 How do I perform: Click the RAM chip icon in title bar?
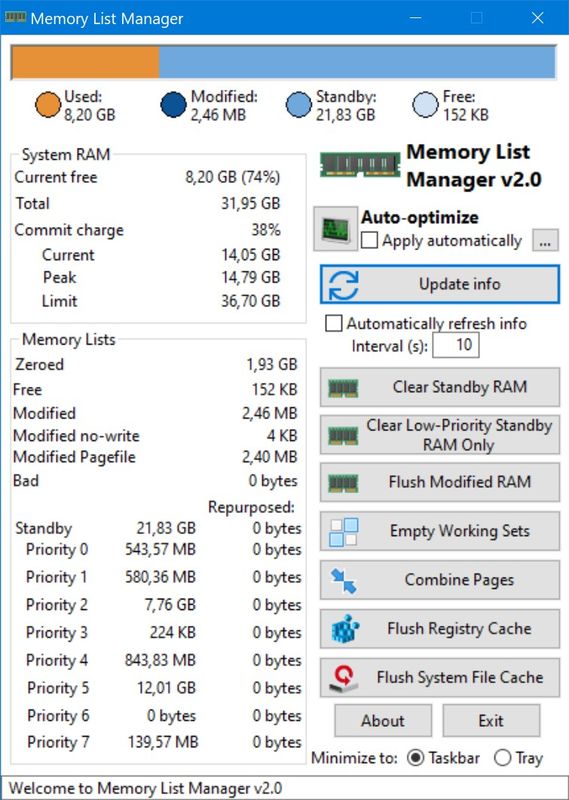[15, 17]
